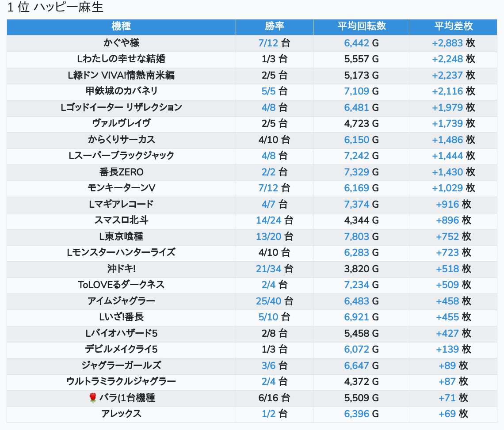This screenshot has width=504, height=430.
Task: Click the rose emoji beside バラ(1台機種
Action: (92, 398)
